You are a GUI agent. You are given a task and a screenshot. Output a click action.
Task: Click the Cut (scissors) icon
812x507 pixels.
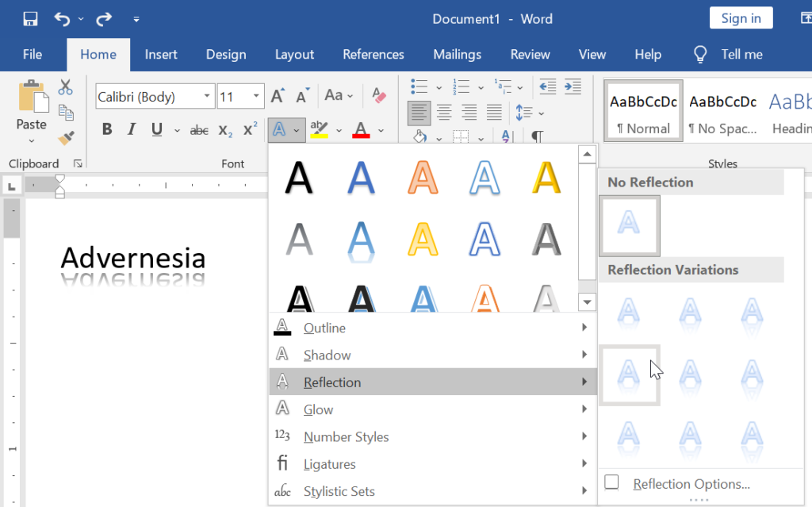pos(65,87)
